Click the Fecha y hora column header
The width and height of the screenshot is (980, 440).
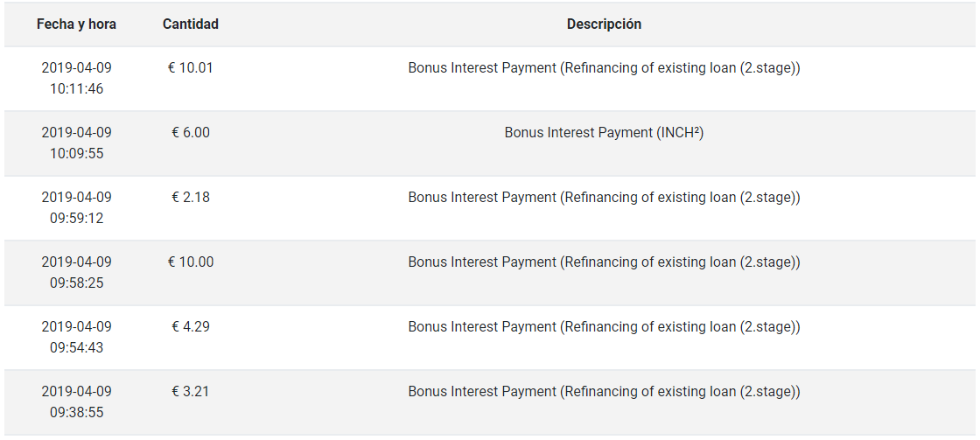tap(76, 24)
